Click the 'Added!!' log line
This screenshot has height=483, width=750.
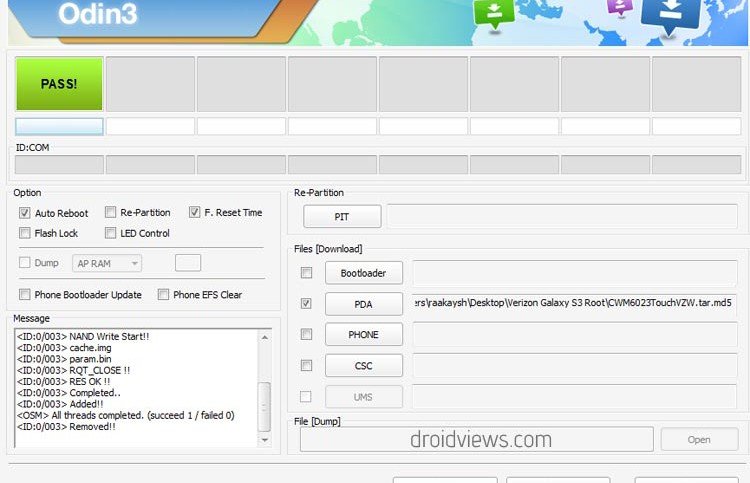[x=60, y=404]
